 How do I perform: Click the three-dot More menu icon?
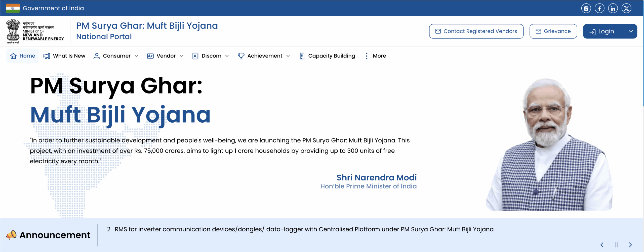pyautogui.click(x=367, y=56)
